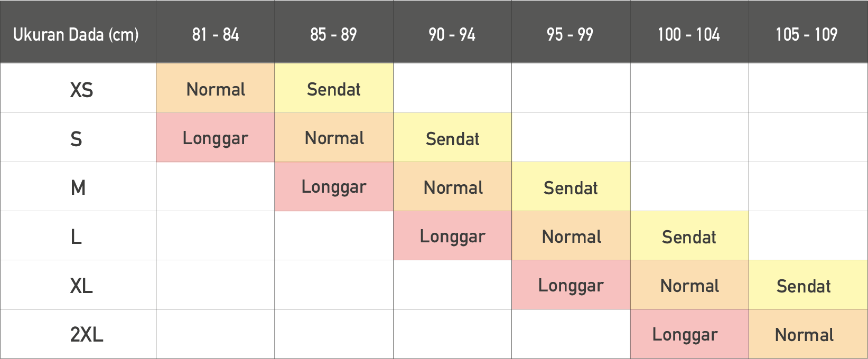868x359 pixels.
Task: Select Sendat cell in the XL row
Action: pyautogui.click(x=808, y=285)
